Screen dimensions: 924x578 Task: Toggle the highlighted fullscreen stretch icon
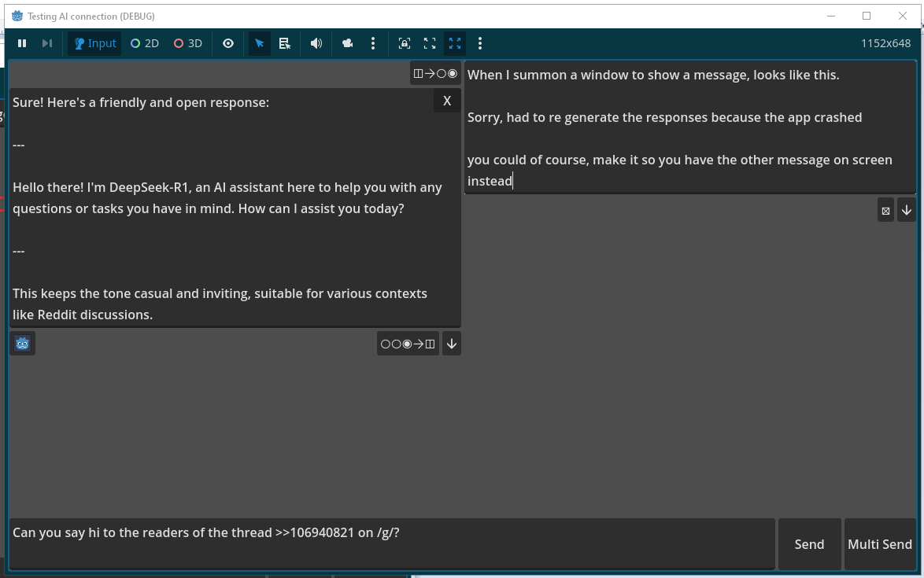tap(455, 43)
